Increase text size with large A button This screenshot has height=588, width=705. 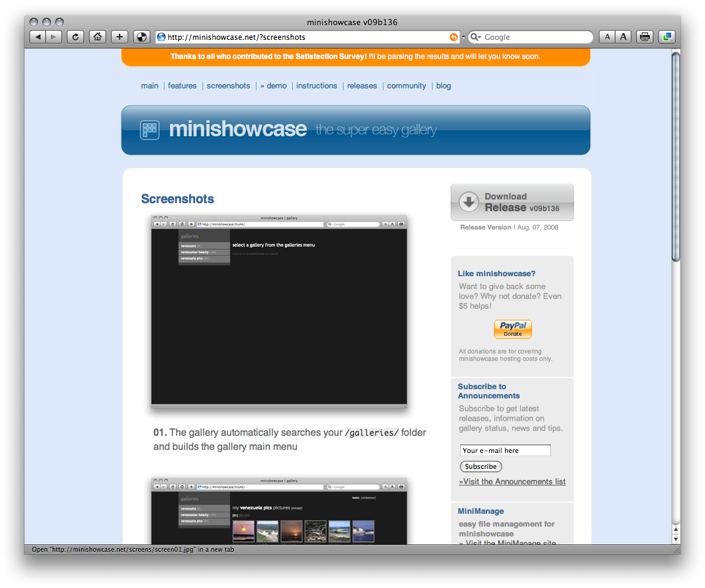pos(623,37)
